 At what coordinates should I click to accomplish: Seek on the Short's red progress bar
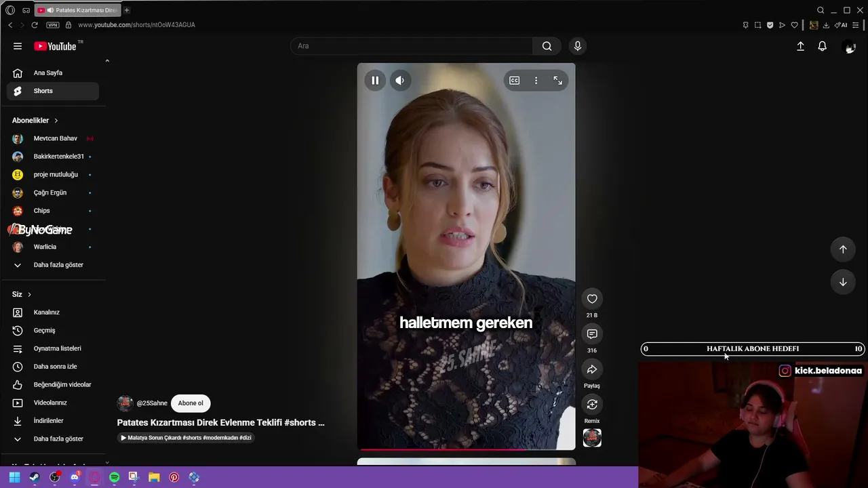point(467,449)
